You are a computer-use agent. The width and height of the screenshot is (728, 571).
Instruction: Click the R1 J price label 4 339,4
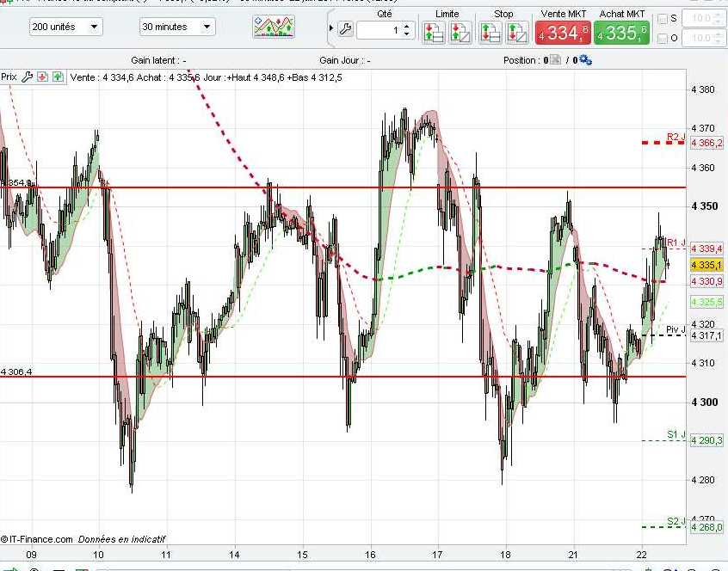point(706,249)
